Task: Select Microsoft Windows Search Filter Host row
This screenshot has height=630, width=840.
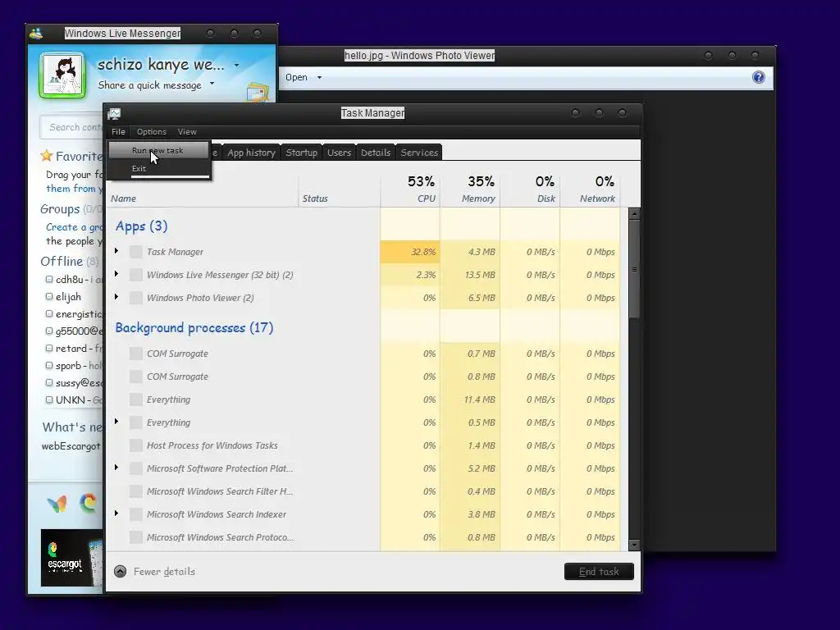Action: coord(365,491)
